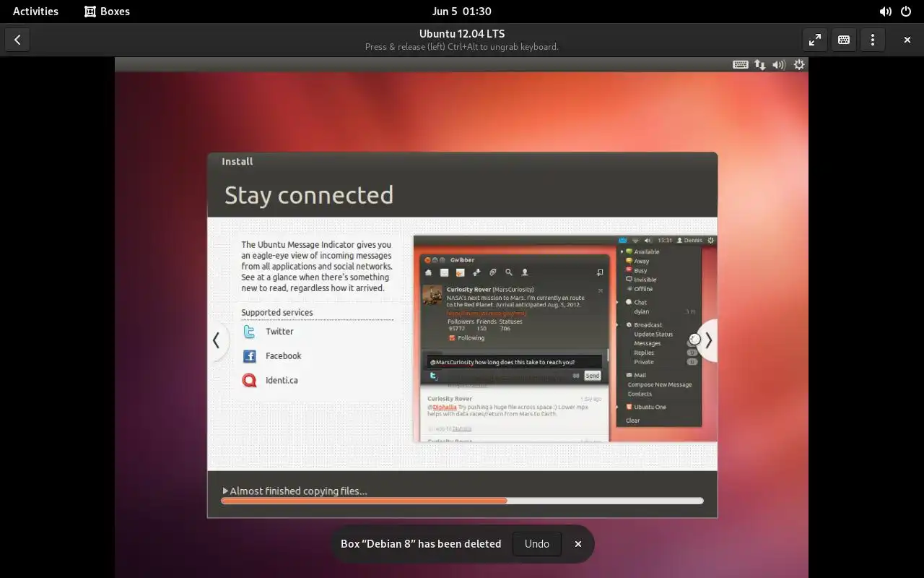Click the Twitter service label
Image resolution: width=924 pixels, height=578 pixels.
tap(279, 332)
